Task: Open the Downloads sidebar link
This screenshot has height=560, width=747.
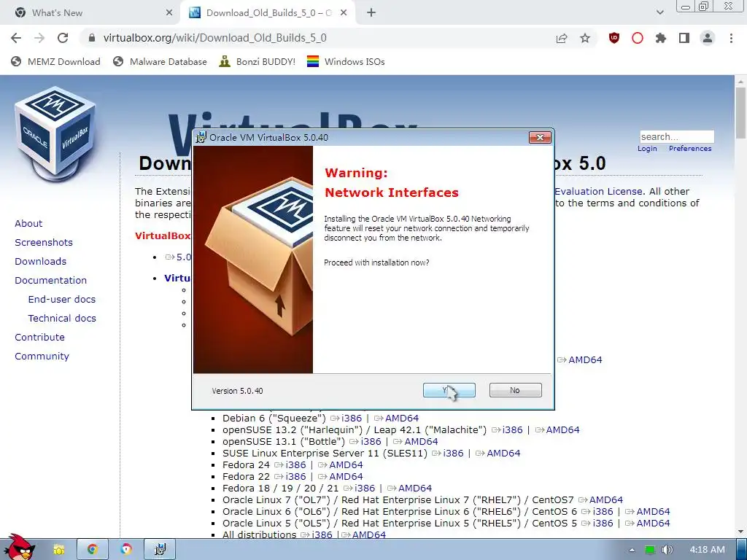Action: click(x=41, y=262)
